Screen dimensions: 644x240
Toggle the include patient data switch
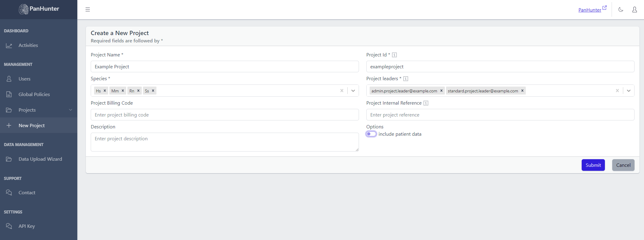tap(371, 134)
